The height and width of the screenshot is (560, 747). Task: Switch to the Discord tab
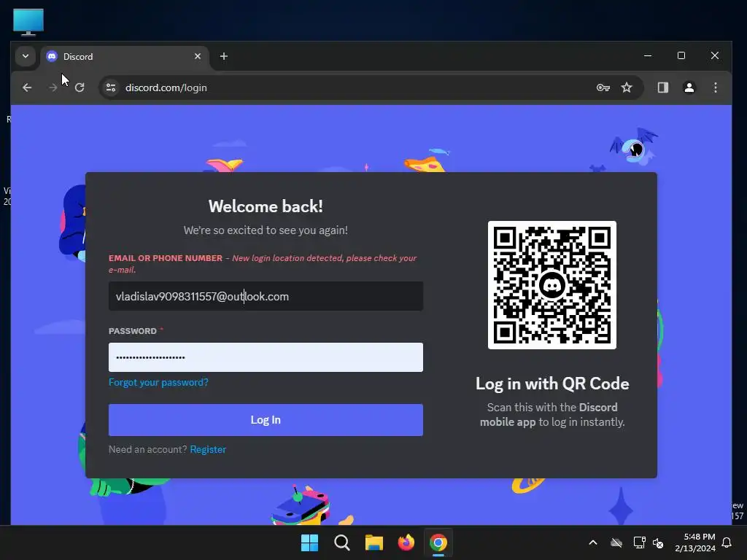tap(124, 57)
